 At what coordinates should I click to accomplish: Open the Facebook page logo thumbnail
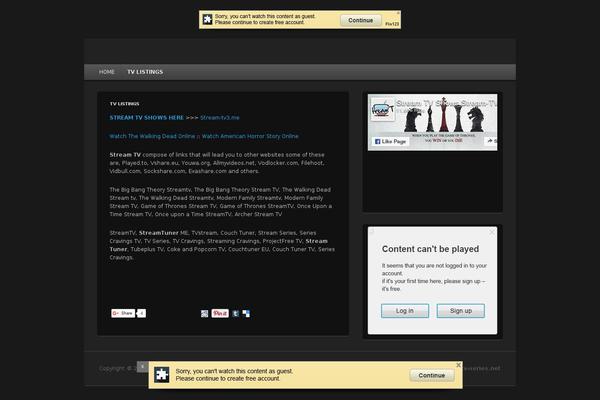(383, 109)
